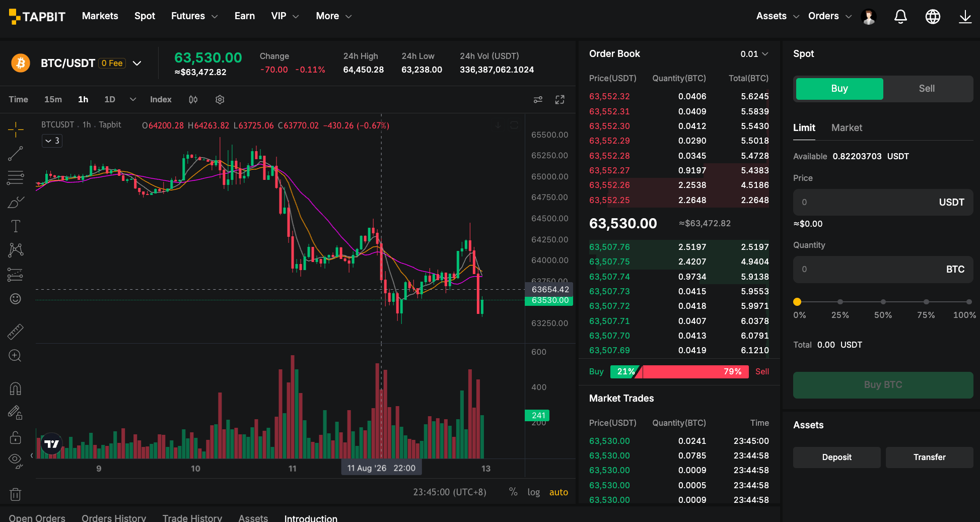The height and width of the screenshot is (522, 980).
Task: Open the Open Orders tab
Action: [x=37, y=518]
